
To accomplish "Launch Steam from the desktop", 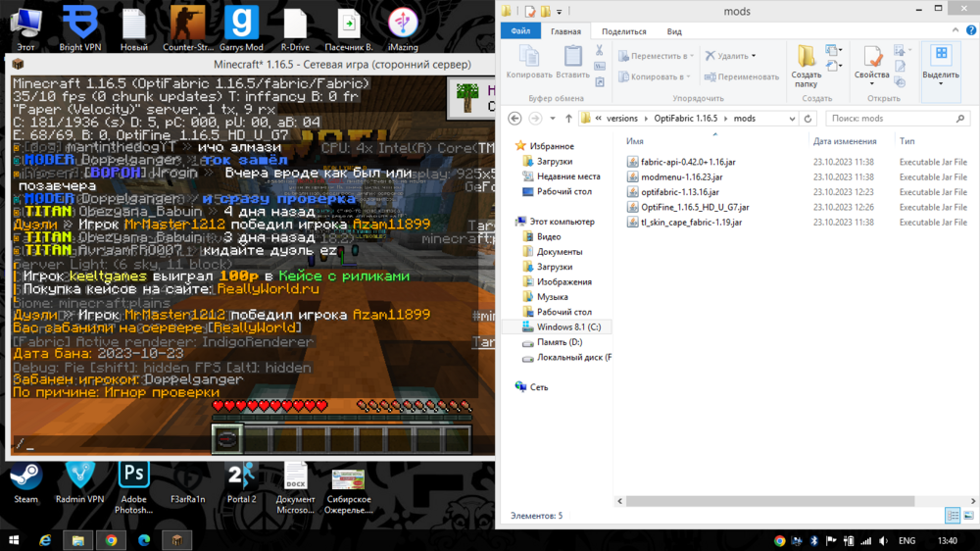I will point(25,482).
